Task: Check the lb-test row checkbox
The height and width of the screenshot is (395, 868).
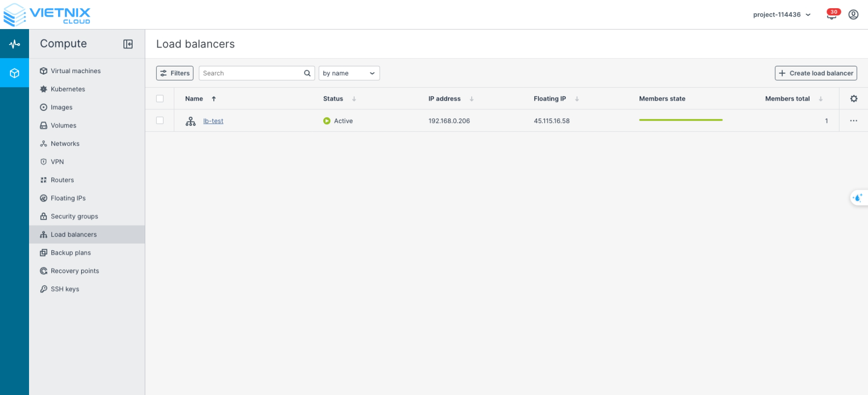Action: 160,121
